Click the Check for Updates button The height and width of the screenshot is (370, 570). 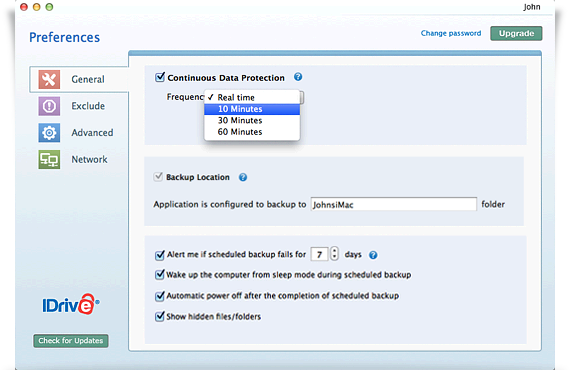pyautogui.click(x=71, y=341)
